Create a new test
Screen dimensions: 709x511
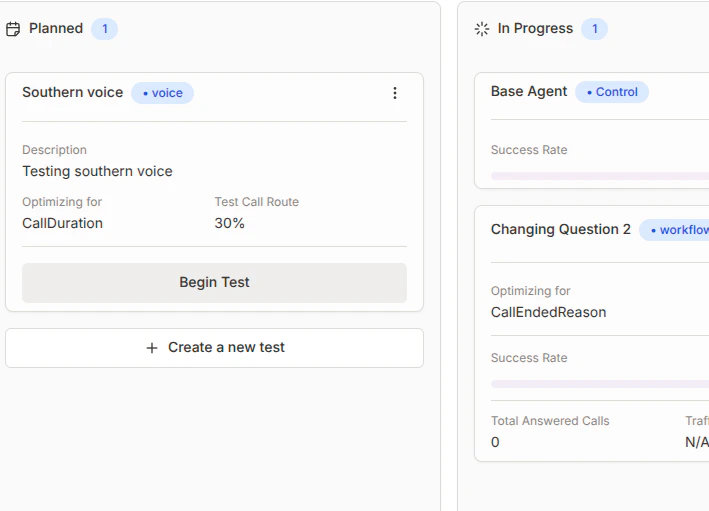point(214,348)
